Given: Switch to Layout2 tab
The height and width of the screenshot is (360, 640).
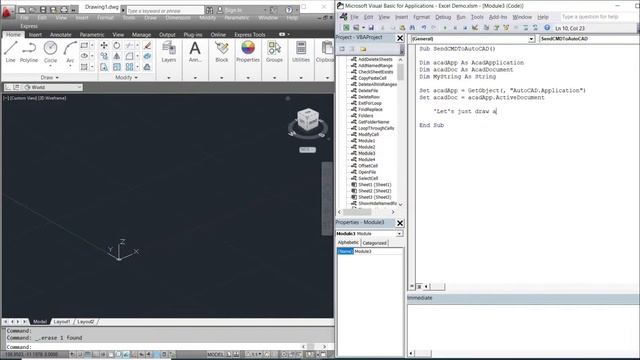Looking at the screenshot, I should coord(86,322).
